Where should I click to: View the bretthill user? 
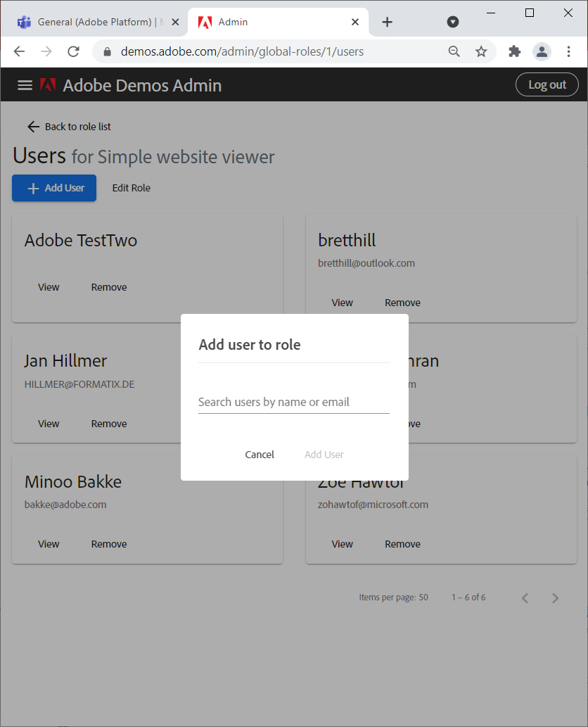click(342, 303)
